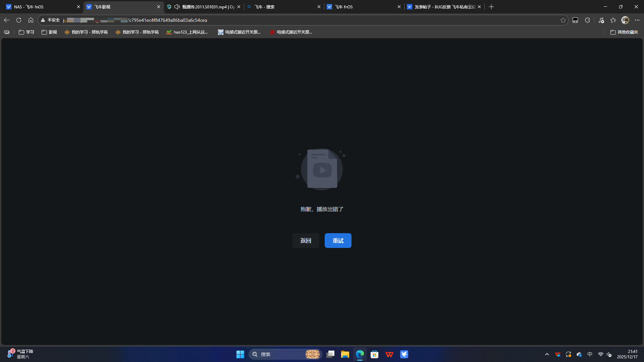The image size is (644, 362).
Task: Open WPS Office from the taskbar
Action: pos(389,354)
